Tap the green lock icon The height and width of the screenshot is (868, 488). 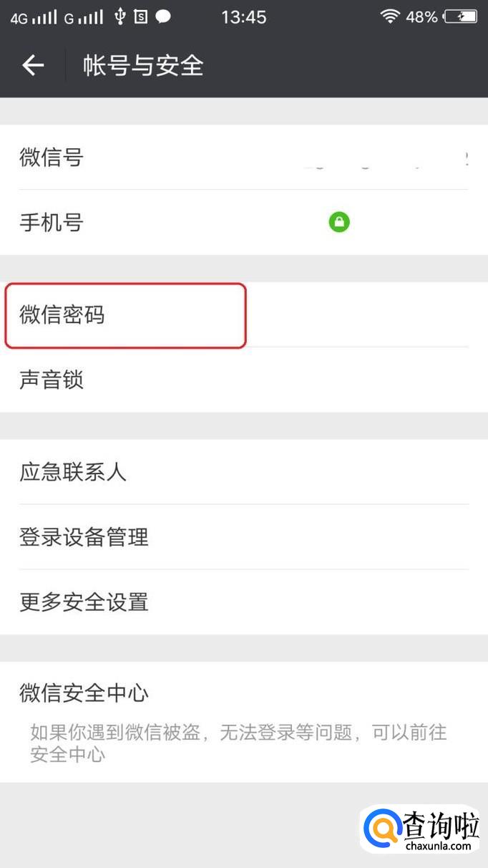[339, 222]
